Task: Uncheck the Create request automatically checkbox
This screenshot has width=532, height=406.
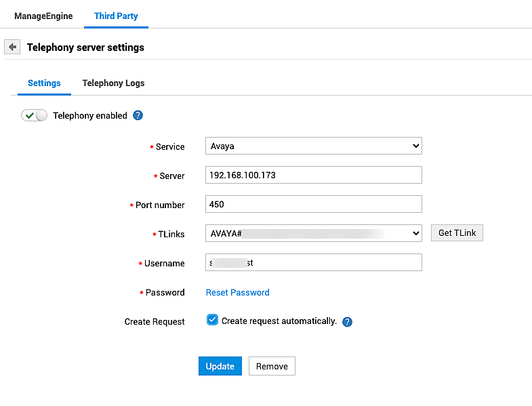Action: [212, 320]
